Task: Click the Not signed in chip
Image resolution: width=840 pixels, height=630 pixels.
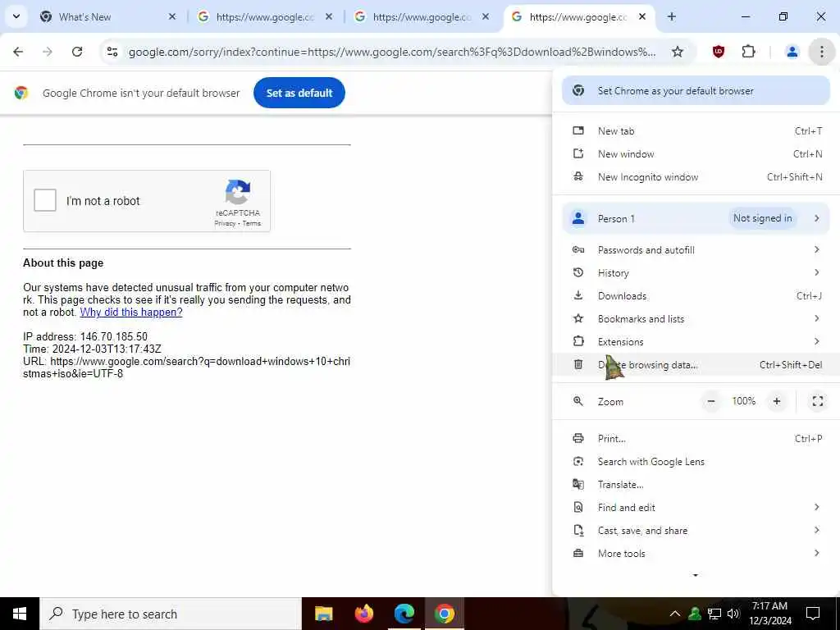Action: coord(762,218)
